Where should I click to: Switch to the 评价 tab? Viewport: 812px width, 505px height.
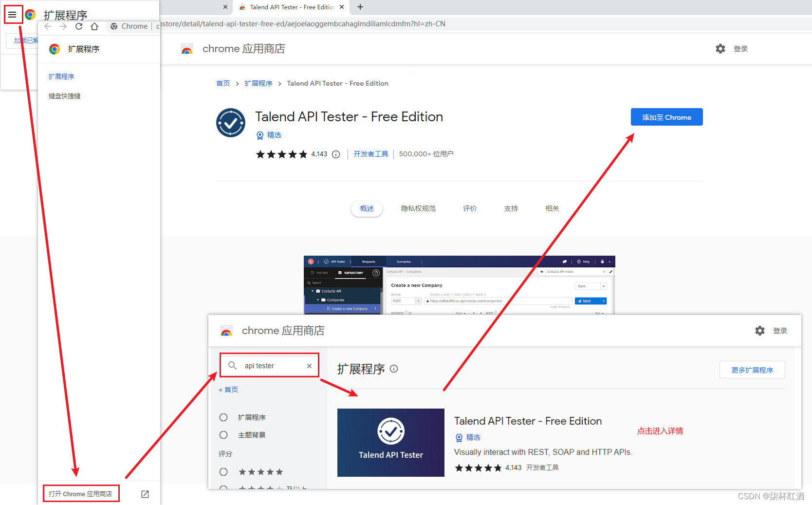click(470, 208)
